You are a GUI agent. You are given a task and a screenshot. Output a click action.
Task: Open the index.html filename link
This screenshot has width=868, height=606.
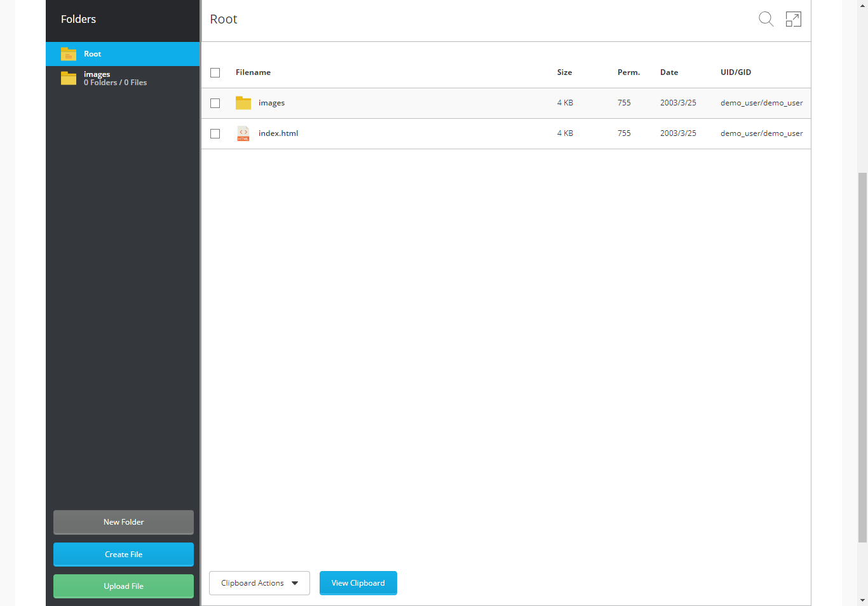pos(278,133)
